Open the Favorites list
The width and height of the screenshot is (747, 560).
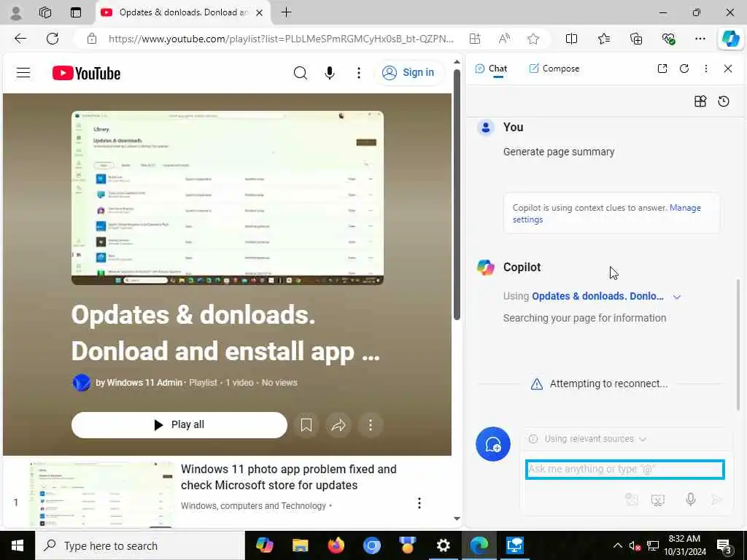click(x=603, y=39)
